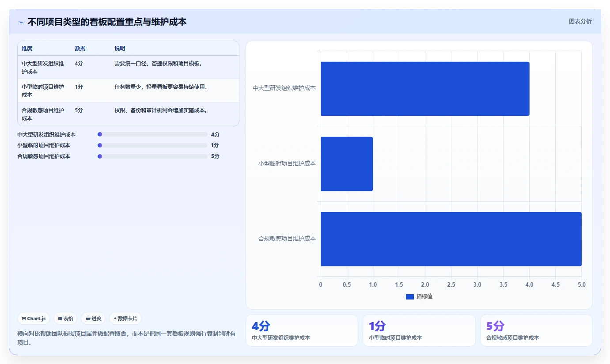This screenshot has height=364, width=610.
Task: Click the chart y-axis label 小型临时项目维护成本
Action: [x=287, y=164]
